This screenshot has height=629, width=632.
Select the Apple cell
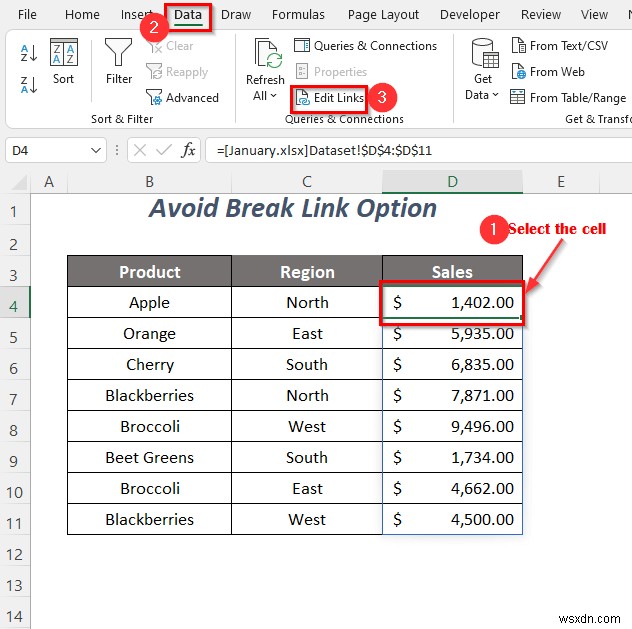(150, 302)
